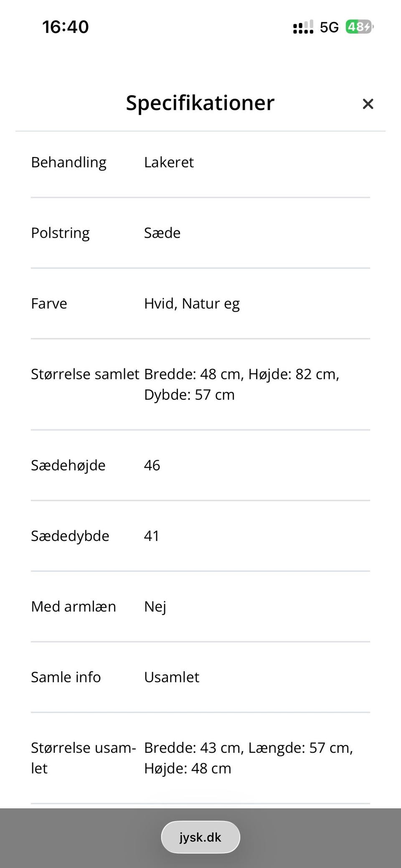Image resolution: width=401 pixels, height=868 pixels.
Task: Tap the Usamlet value in Samle info
Action: [x=172, y=677]
